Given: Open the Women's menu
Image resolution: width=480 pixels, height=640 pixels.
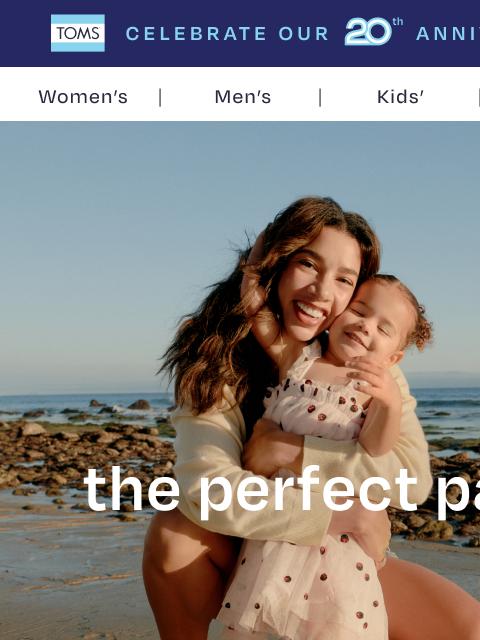Looking at the screenshot, I should pos(83,97).
